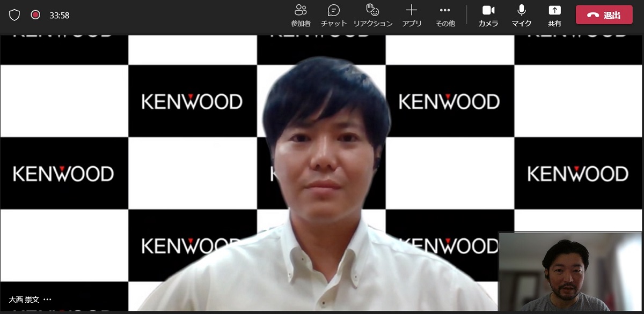Image resolution: width=644 pixels, height=314 pixels.
Task: Open the アプリ apps menu
Action: coord(412,16)
